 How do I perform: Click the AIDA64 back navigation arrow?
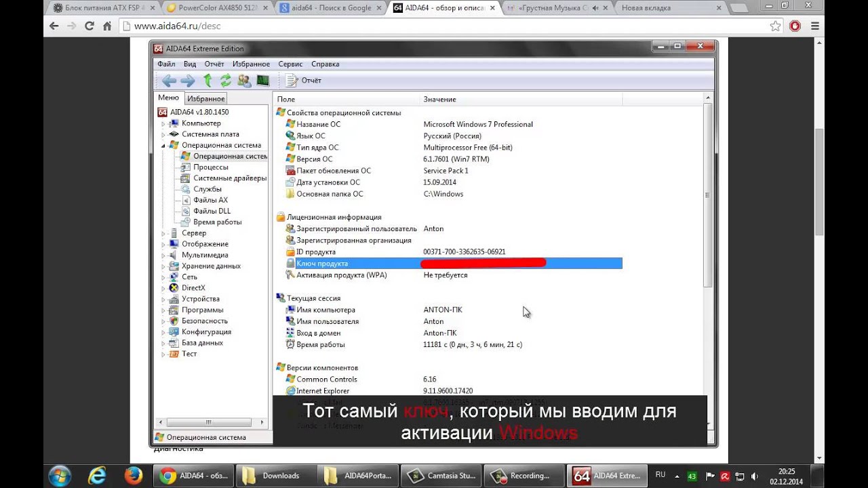[169, 81]
